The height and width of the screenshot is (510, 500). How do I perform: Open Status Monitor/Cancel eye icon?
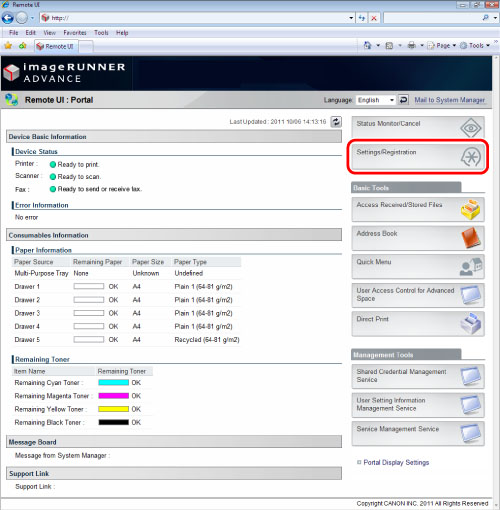[x=471, y=128]
